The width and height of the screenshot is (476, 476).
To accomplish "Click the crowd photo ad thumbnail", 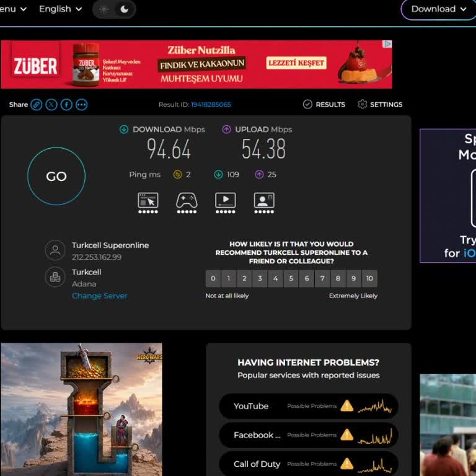I will click(x=447, y=425).
